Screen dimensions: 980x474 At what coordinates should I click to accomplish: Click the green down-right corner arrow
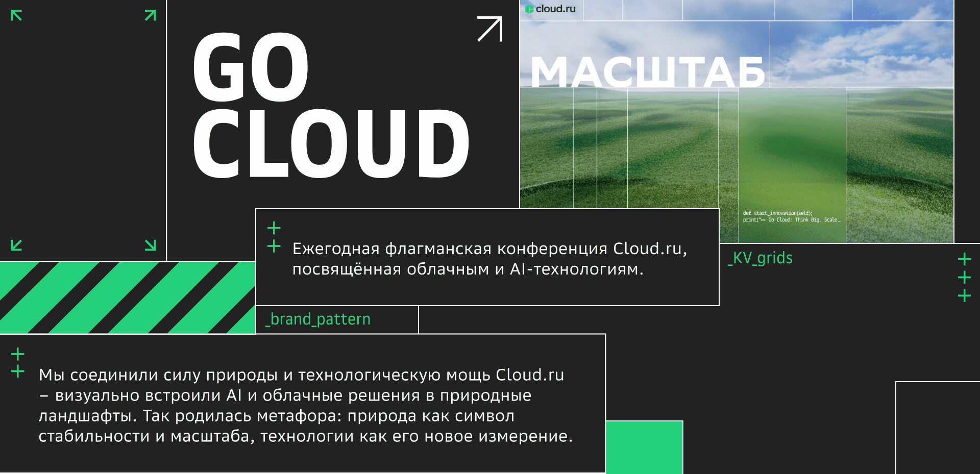click(x=151, y=245)
